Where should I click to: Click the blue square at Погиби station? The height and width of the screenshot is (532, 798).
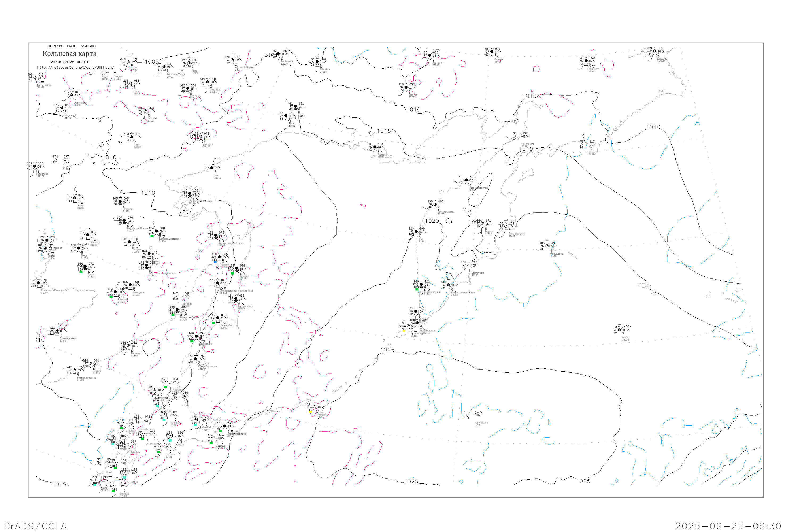click(x=215, y=262)
